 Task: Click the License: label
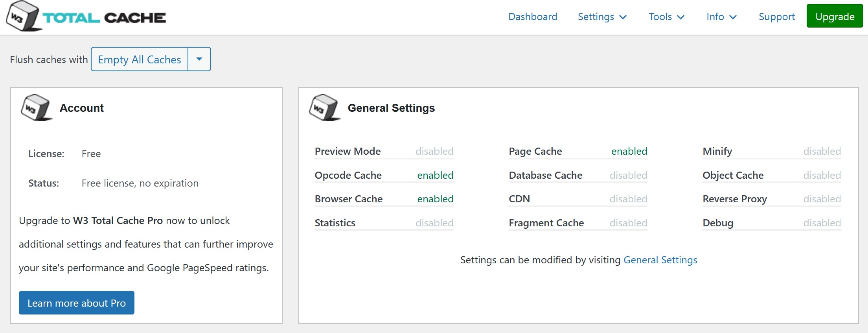click(x=46, y=154)
